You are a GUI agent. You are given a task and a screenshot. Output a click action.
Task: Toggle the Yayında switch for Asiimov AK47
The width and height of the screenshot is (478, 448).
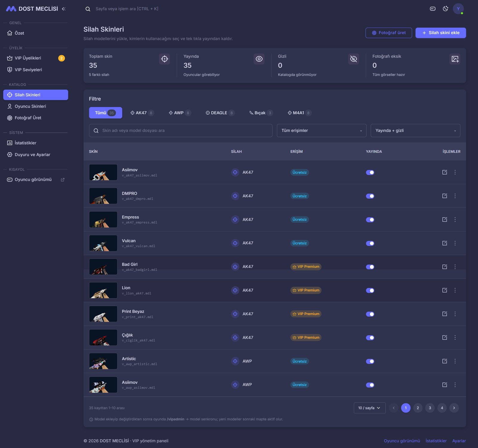click(370, 172)
